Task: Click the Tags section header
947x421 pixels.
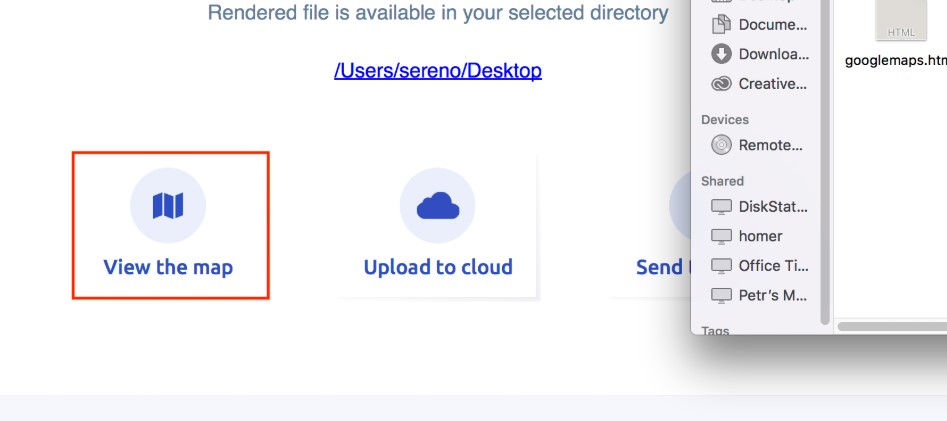Action: click(x=715, y=330)
